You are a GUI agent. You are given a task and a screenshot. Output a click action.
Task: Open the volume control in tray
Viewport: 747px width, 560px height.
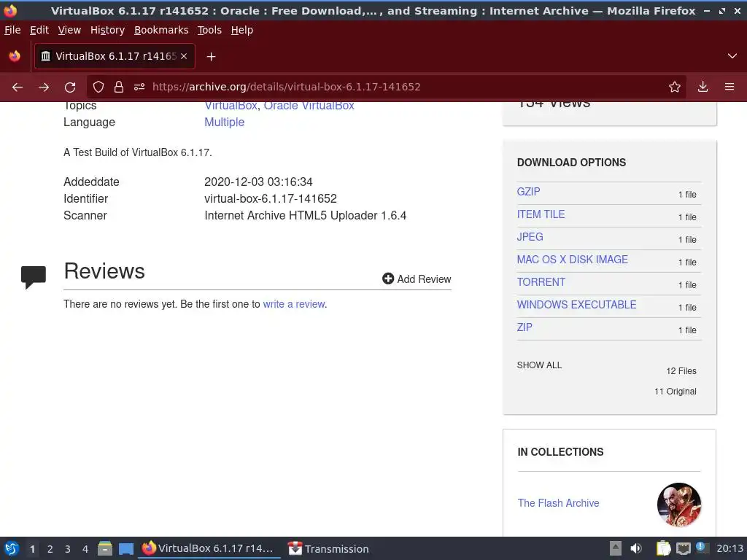[x=636, y=548]
